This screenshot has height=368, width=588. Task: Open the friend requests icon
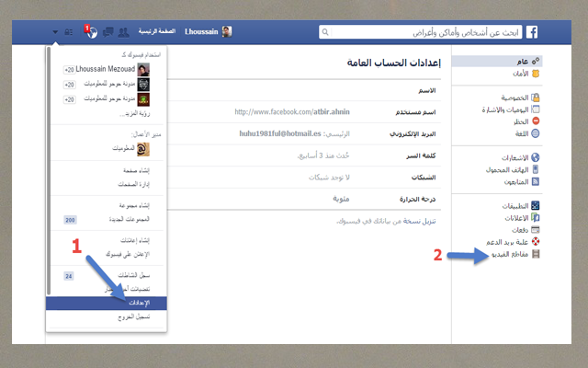[x=122, y=31]
